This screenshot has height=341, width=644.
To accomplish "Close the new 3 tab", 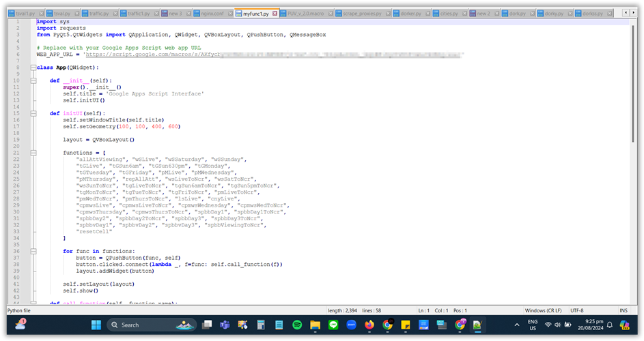I will 188,14.
